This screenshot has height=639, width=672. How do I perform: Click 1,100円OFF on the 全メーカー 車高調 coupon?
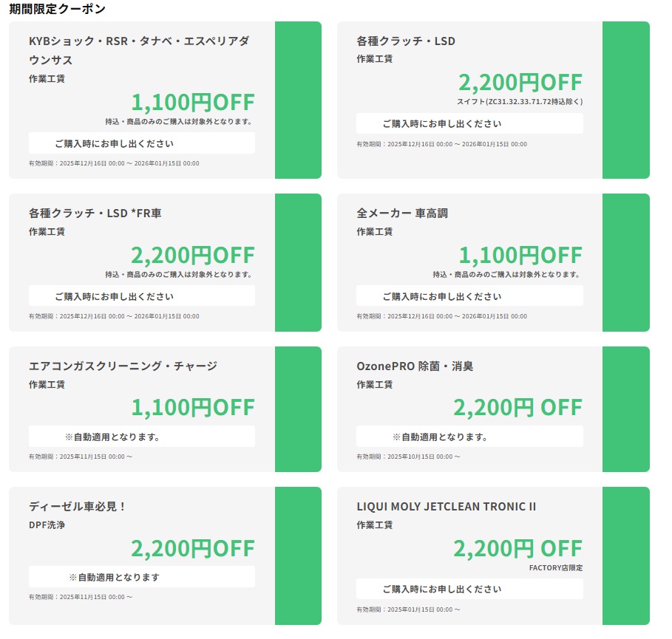pos(520,256)
